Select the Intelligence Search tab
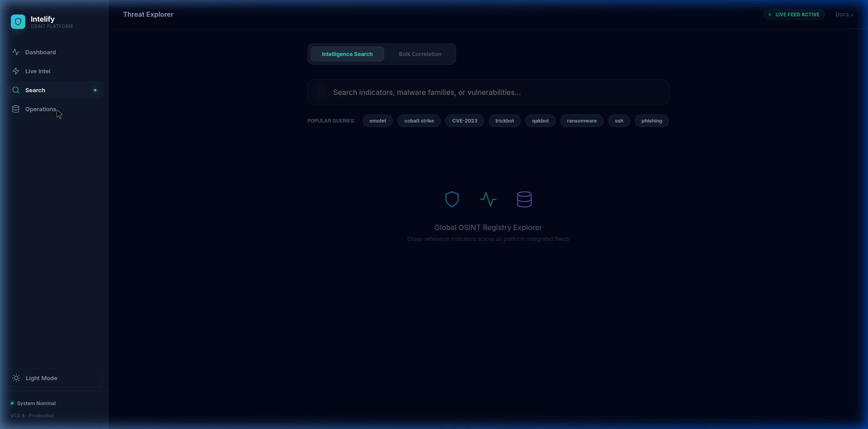This screenshot has height=429, width=868. coord(347,54)
